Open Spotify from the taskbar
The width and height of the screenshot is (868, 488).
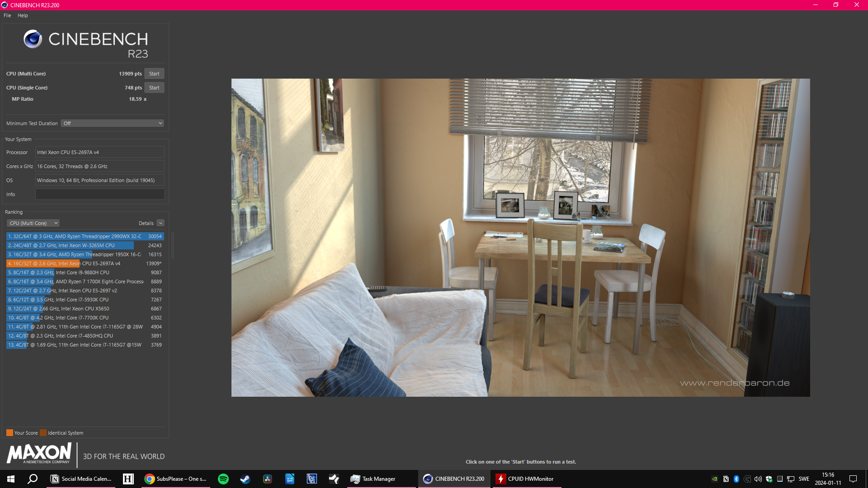[223, 479]
